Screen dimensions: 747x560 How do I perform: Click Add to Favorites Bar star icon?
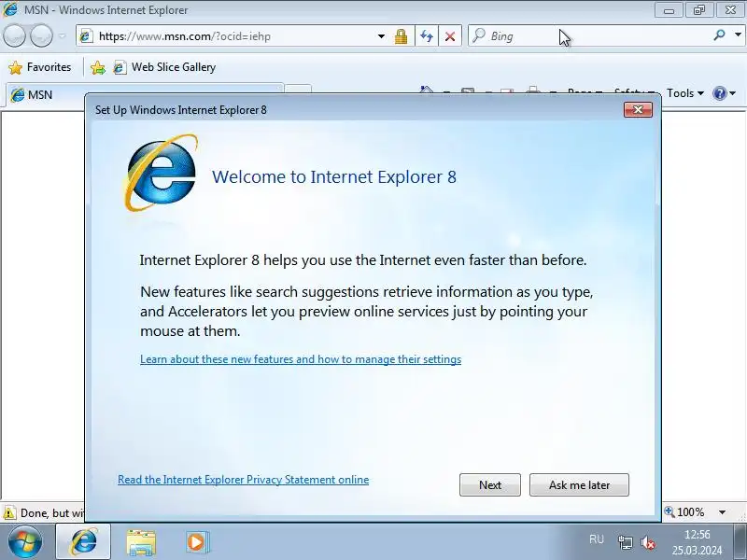point(98,67)
